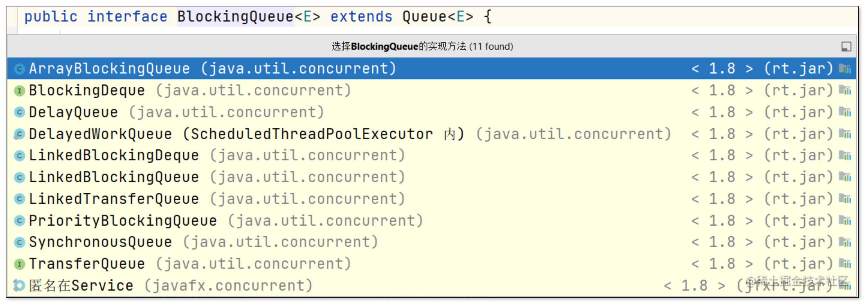The height and width of the screenshot is (307, 868).
Task: Click BlockingQueue identifier in the code line
Action: click(x=235, y=16)
